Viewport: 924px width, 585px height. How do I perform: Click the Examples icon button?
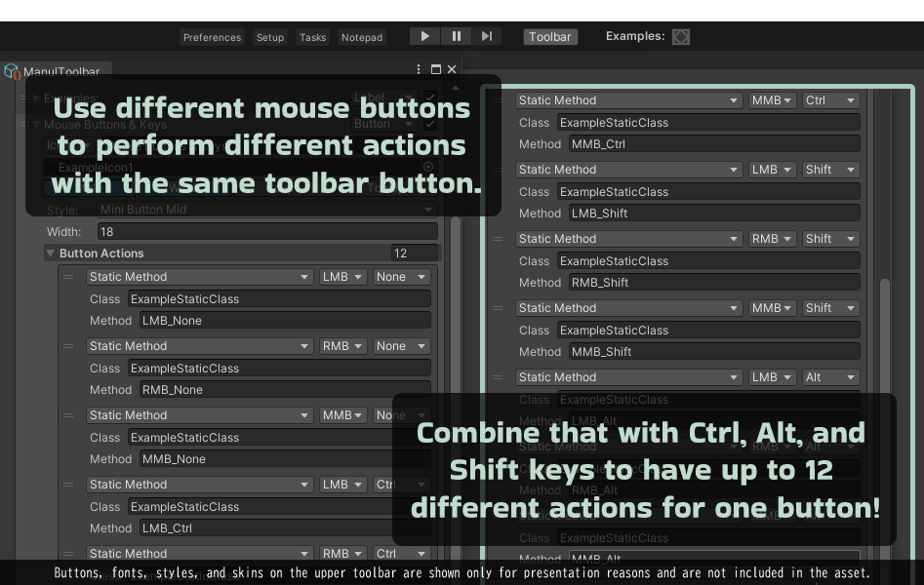[x=681, y=37]
